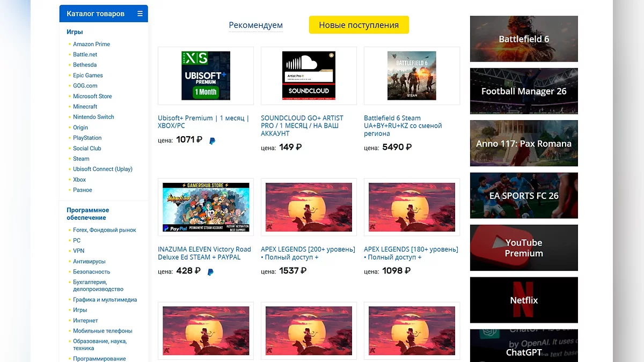Switch to the Рекомендуем tab

[256, 25]
